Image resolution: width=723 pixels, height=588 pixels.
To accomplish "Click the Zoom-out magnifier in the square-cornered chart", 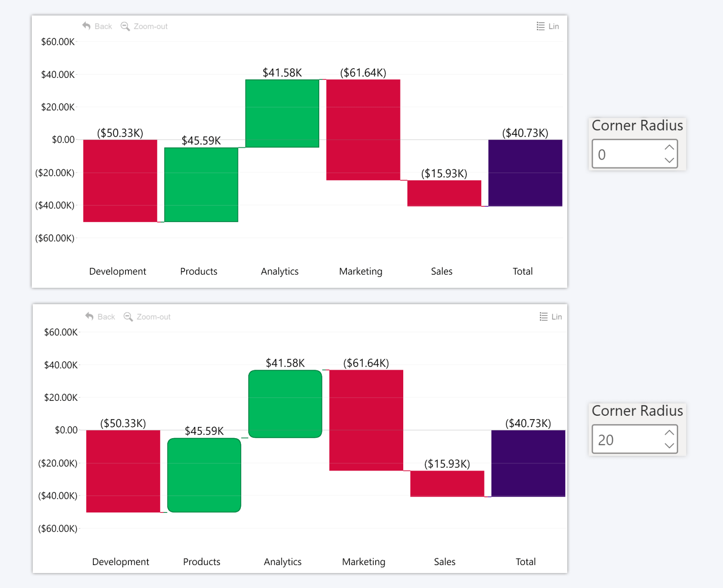I will [125, 26].
